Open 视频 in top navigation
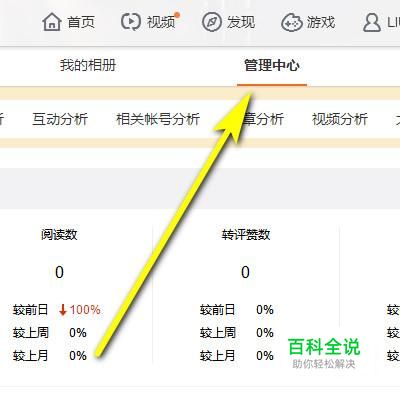Image resolution: width=400 pixels, height=400 pixels. (x=161, y=22)
